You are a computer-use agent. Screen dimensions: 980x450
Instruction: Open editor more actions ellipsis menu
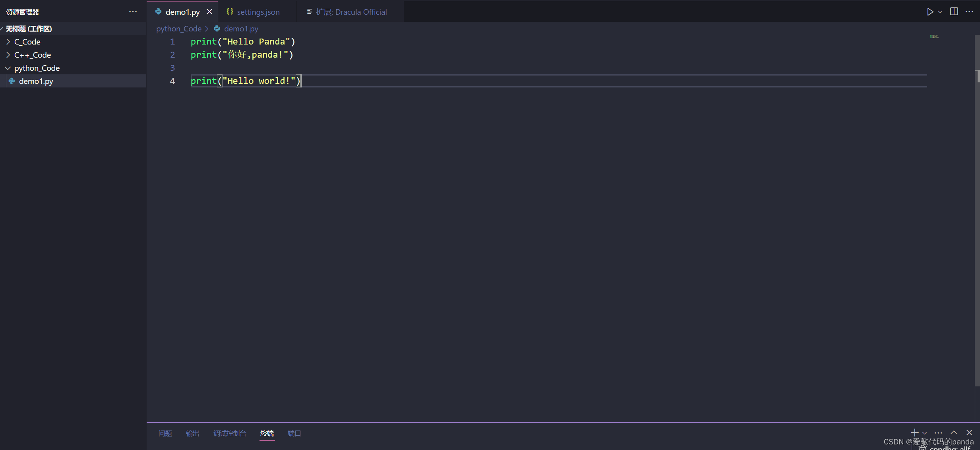tap(969, 12)
